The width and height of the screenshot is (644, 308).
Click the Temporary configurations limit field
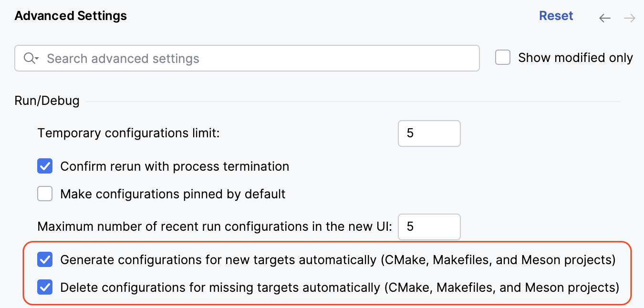tap(429, 133)
